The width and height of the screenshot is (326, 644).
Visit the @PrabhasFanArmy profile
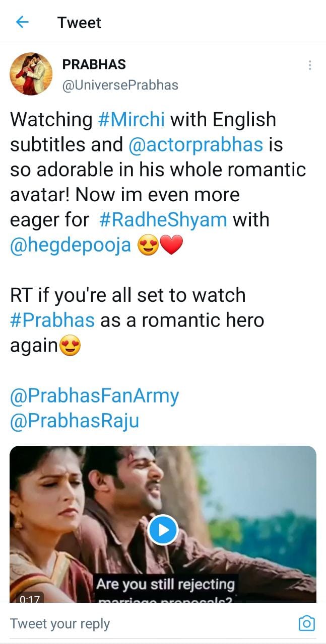point(94,396)
